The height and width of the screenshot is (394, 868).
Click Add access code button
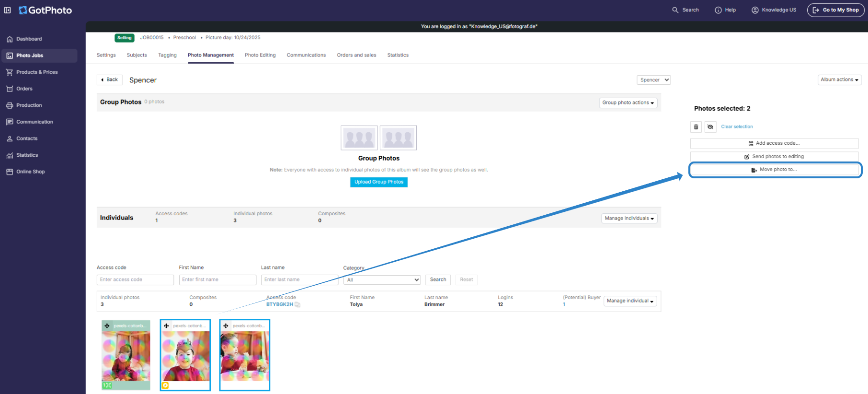pyautogui.click(x=774, y=143)
